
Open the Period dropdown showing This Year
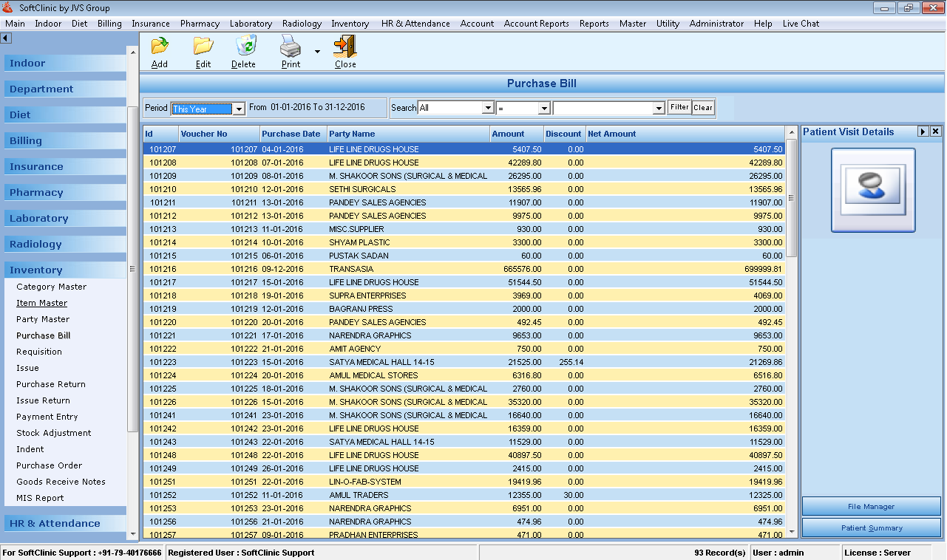pyautogui.click(x=237, y=108)
